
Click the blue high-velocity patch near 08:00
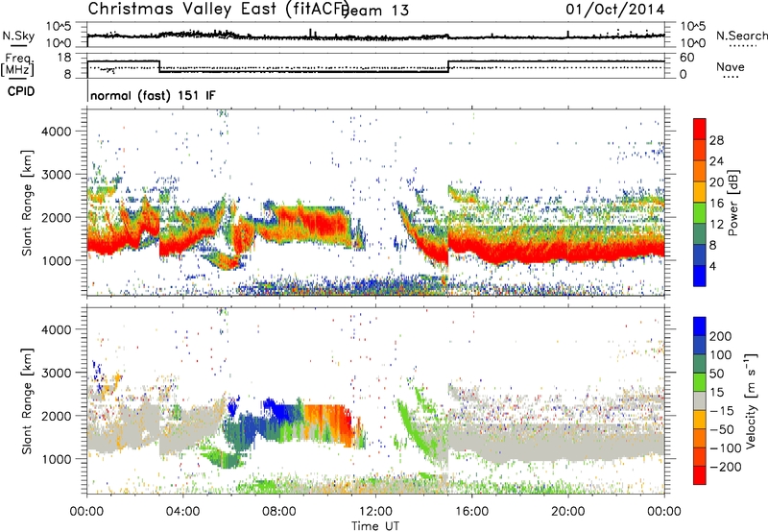(x=281, y=412)
